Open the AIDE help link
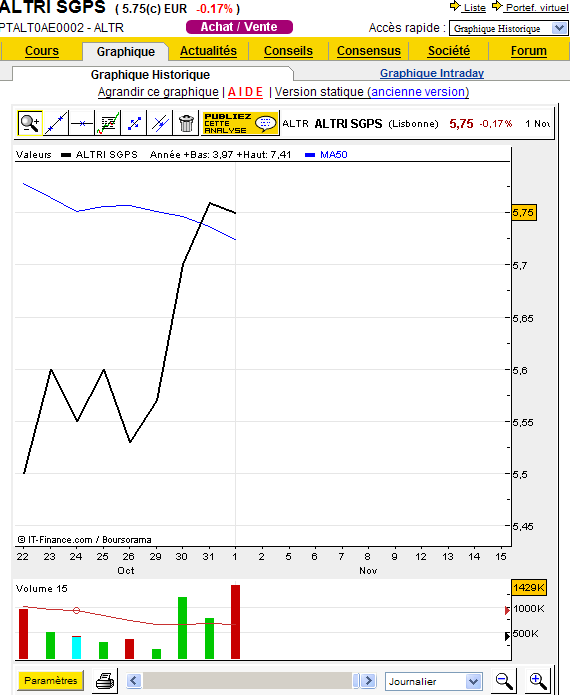572x695 pixels. pyautogui.click(x=245, y=92)
